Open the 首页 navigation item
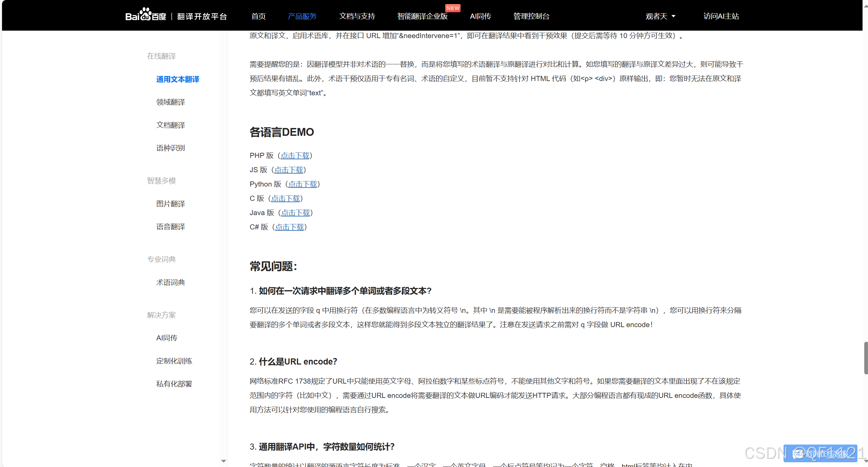The height and width of the screenshot is (467, 868). click(x=258, y=16)
